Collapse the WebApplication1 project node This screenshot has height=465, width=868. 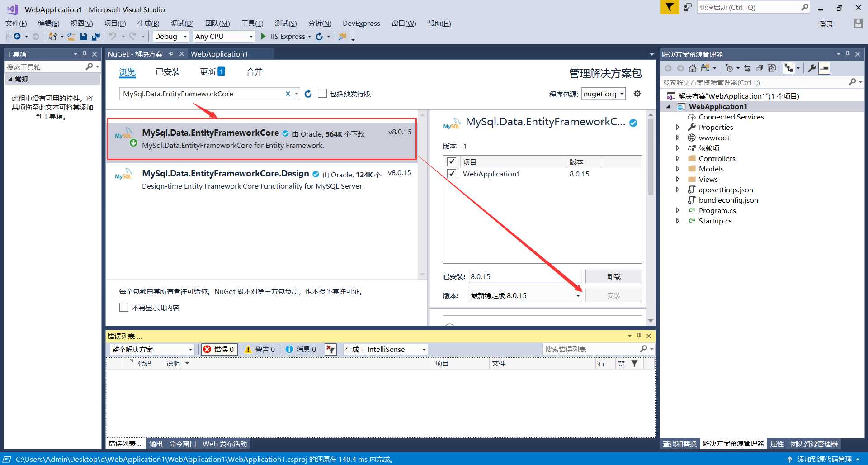[668, 106]
